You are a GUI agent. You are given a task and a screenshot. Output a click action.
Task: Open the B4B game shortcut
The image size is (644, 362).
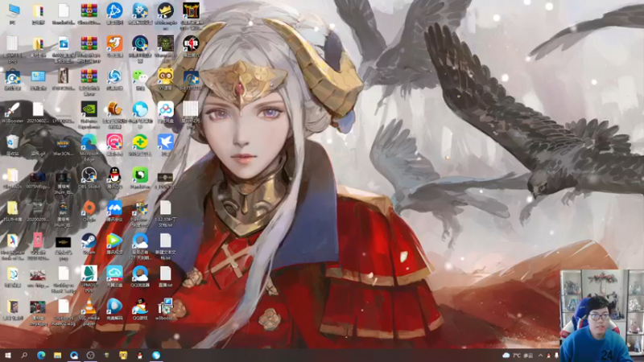[191, 44]
